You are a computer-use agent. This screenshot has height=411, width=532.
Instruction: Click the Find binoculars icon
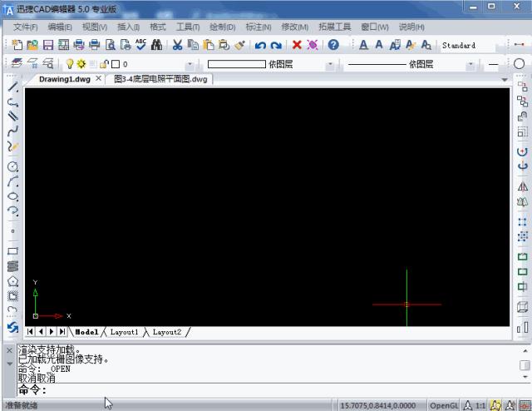click(156, 45)
